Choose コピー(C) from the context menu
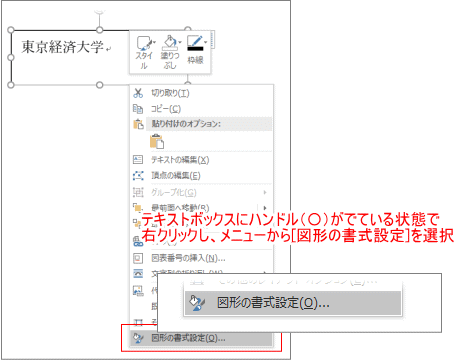This screenshot has width=457, height=363. pyautogui.click(x=202, y=109)
